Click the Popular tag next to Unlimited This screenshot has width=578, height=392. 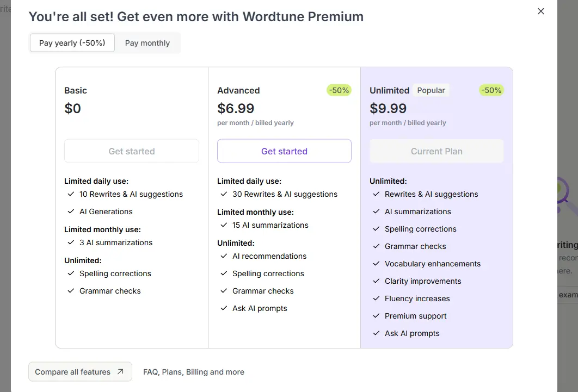431,90
